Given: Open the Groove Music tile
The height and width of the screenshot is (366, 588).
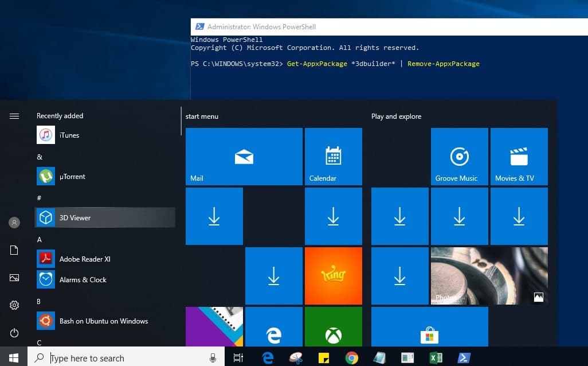Looking at the screenshot, I should pyautogui.click(x=460, y=157).
